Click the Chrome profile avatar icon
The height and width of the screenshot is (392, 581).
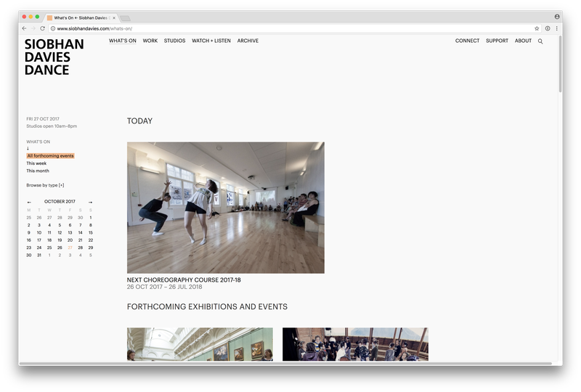pos(557,17)
